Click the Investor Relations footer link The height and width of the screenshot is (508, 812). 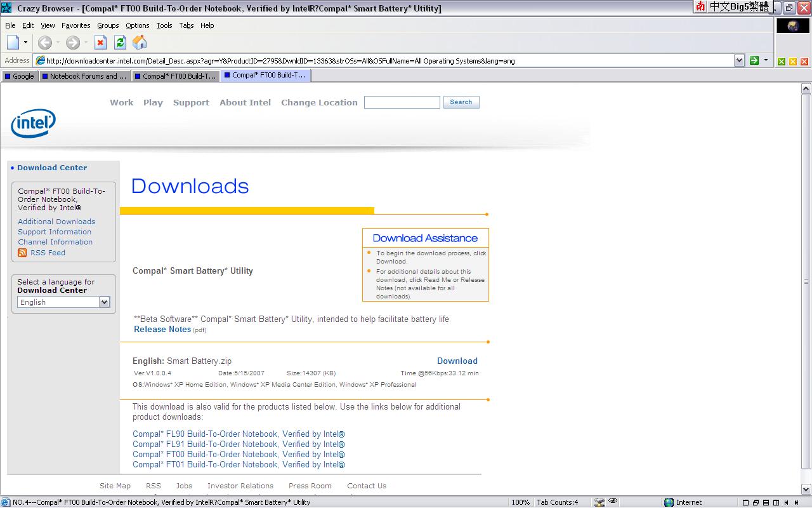(x=240, y=486)
